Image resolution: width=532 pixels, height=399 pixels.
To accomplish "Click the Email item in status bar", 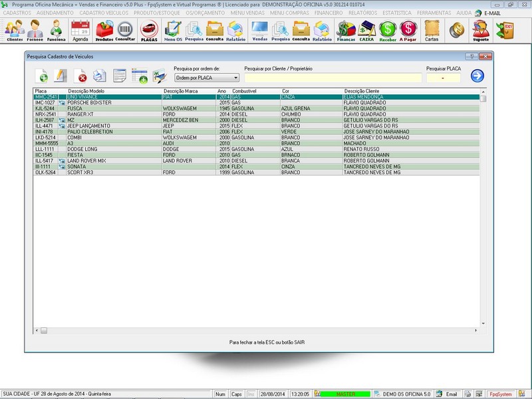I will click(x=451, y=394).
